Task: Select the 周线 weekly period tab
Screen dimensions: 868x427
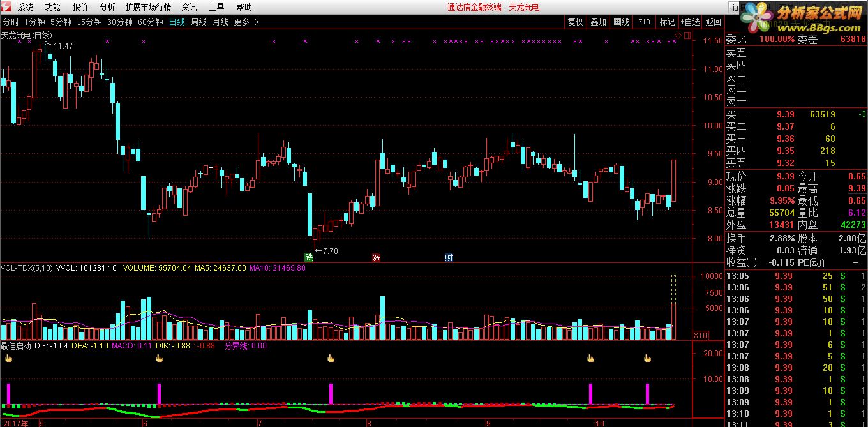Action: [198, 22]
